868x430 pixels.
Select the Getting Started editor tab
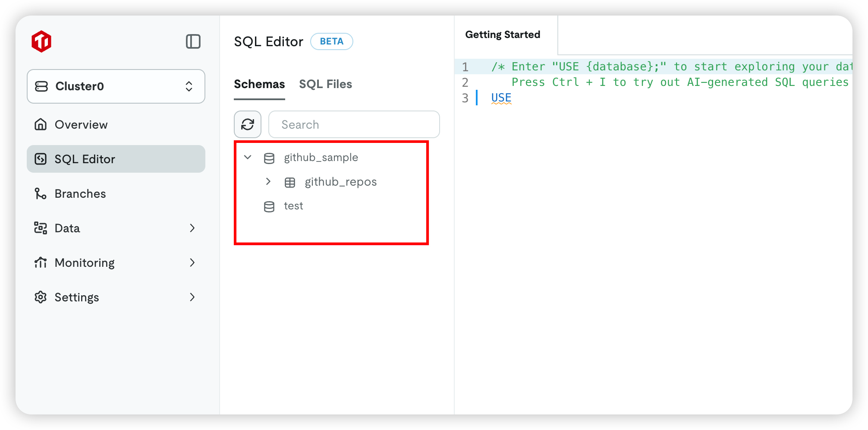tap(503, 35)
